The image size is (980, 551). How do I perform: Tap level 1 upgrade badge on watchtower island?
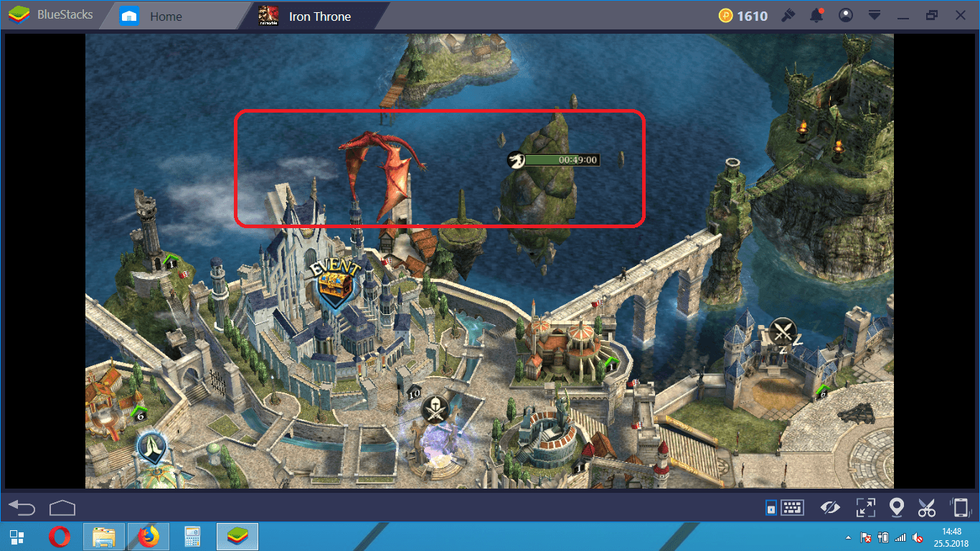(170, 262)
